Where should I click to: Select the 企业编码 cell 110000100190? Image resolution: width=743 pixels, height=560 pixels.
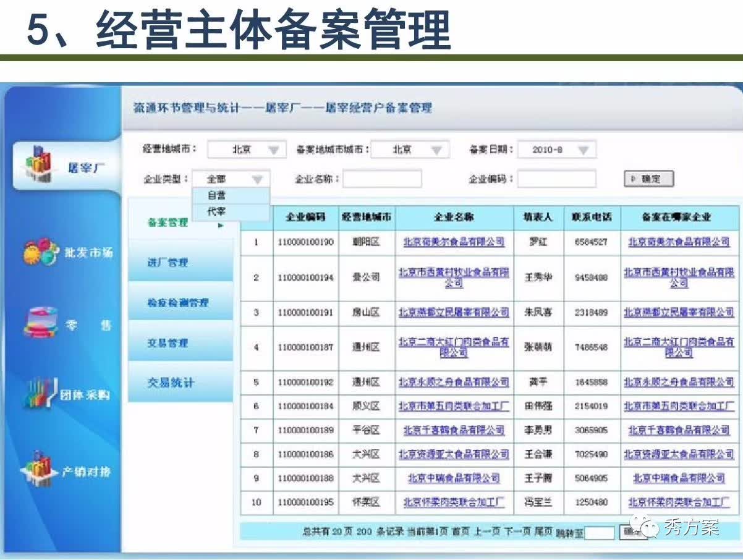[305, 242]
